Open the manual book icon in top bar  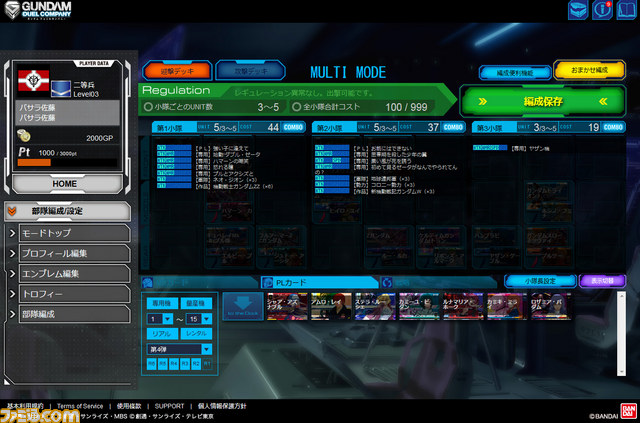pyautogui.click(x=627, y=10)
